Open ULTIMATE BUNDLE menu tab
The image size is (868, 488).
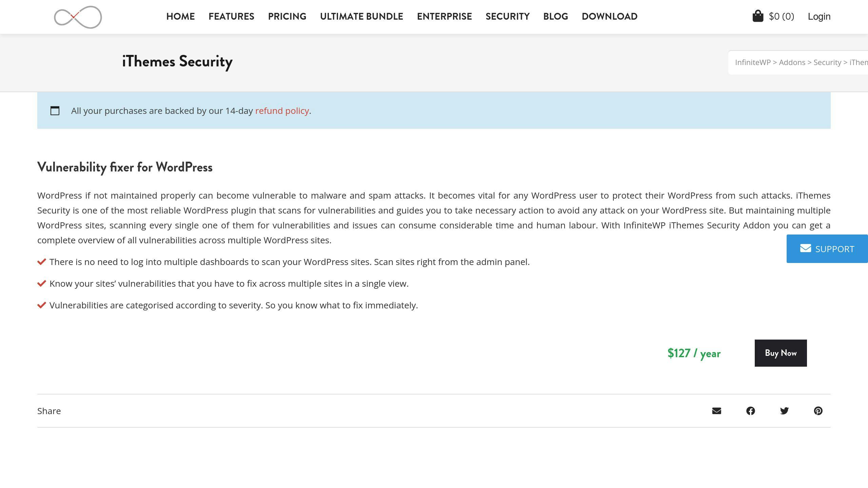(x=361, y=17)
